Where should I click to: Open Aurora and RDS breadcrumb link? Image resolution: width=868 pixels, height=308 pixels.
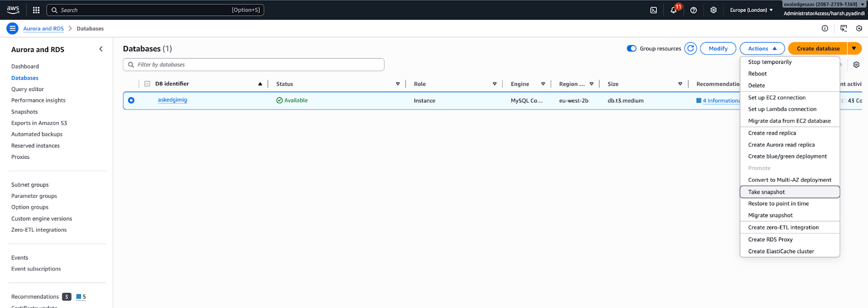click(x=43, y=29)
